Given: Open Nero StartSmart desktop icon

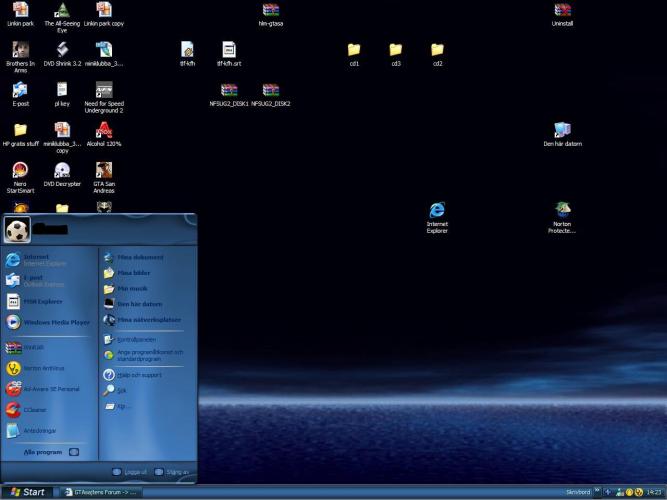Looking at the screenshot, I should click(x=20, y=170).
